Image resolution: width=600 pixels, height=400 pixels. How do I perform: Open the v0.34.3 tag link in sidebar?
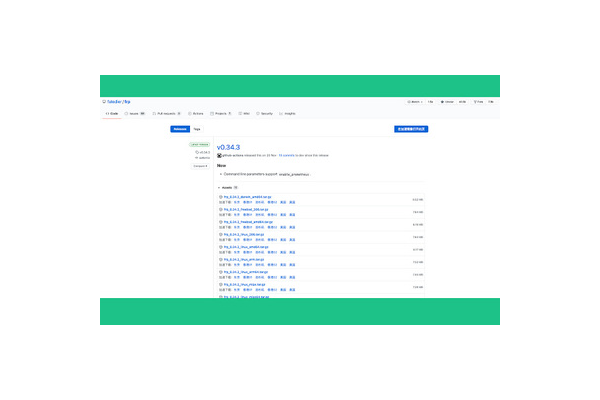point(202,152)
